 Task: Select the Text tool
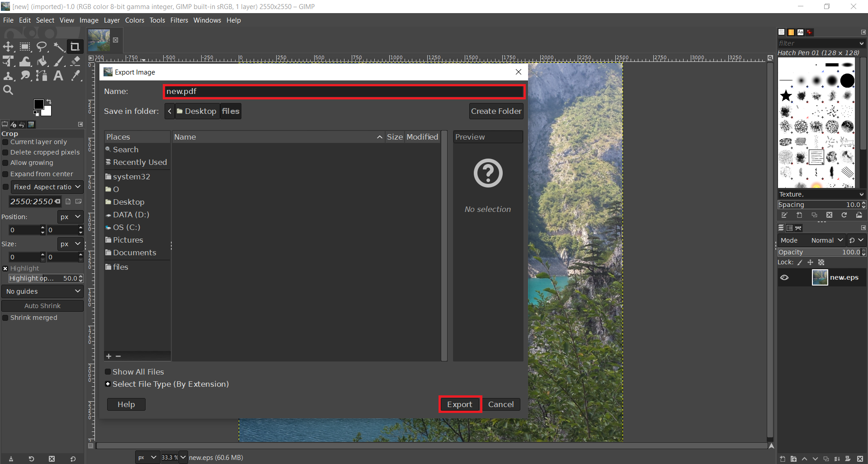click(x=58, y=76)
